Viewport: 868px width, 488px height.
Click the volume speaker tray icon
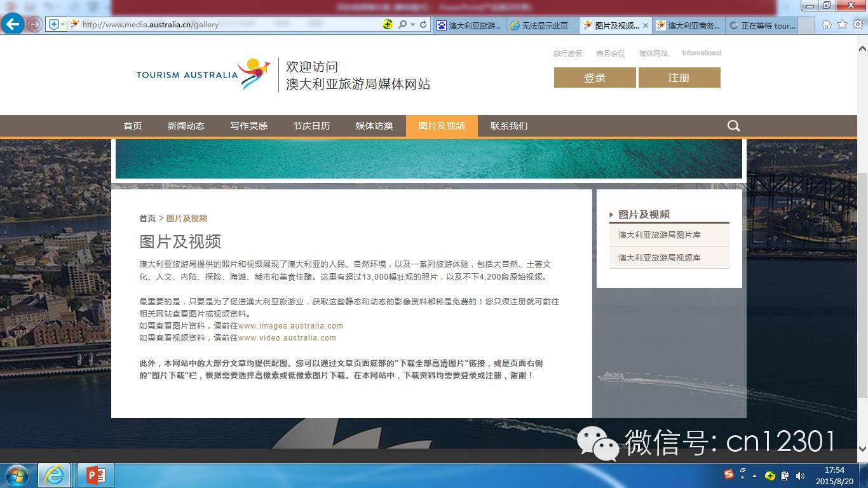[x=800, y=476]
